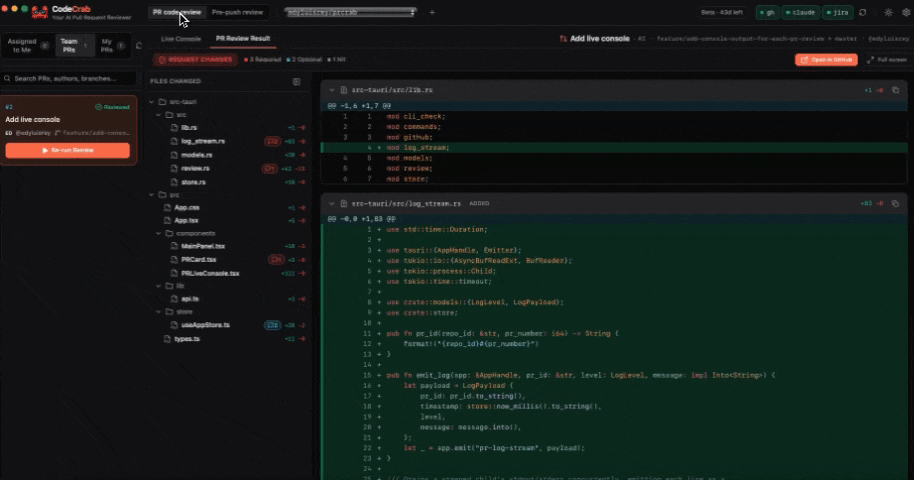
Task: Click the '1 Nit' findings count
Action: 336,59
